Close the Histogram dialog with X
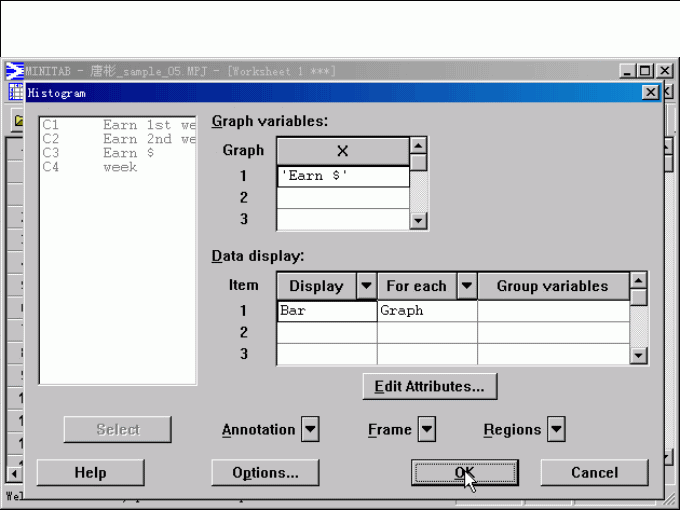This screenshot has width=680, height=510. coord(651,92)
